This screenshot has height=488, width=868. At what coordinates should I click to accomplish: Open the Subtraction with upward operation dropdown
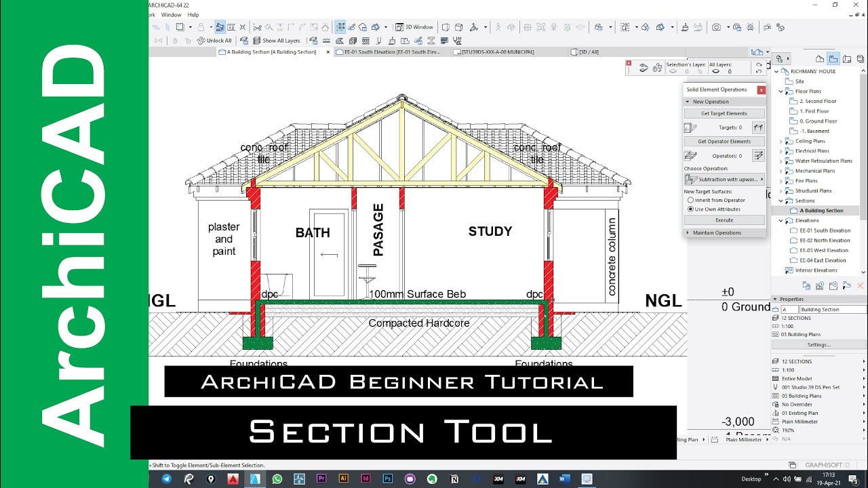724,180
